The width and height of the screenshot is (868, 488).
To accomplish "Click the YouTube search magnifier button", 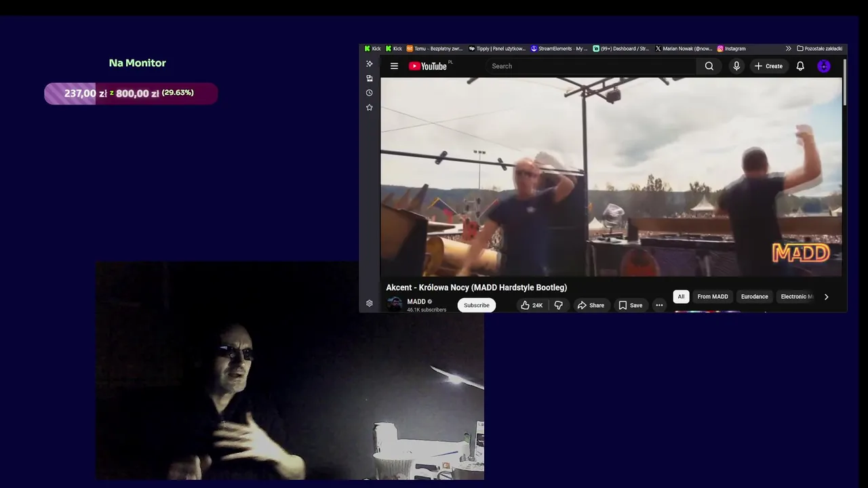I will click(709, 66).
